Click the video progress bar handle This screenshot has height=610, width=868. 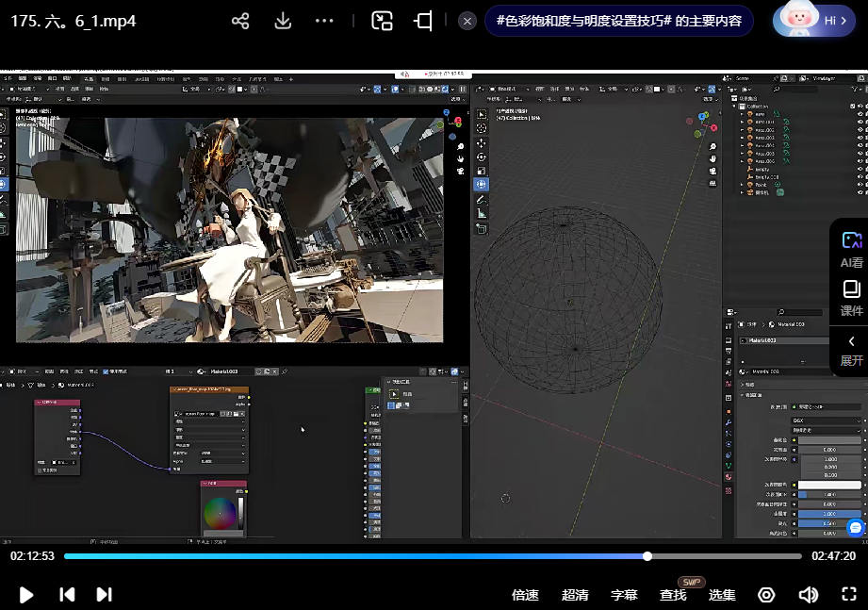tap(647, 556)
